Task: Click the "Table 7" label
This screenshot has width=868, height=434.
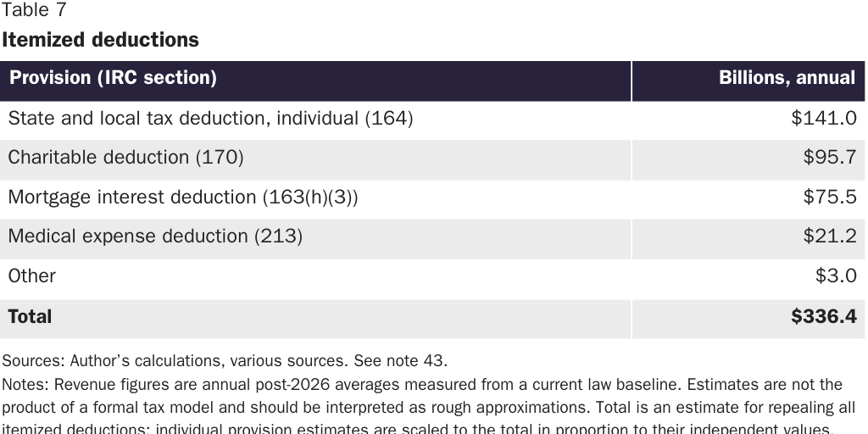Action: click(x=34, y=10)
